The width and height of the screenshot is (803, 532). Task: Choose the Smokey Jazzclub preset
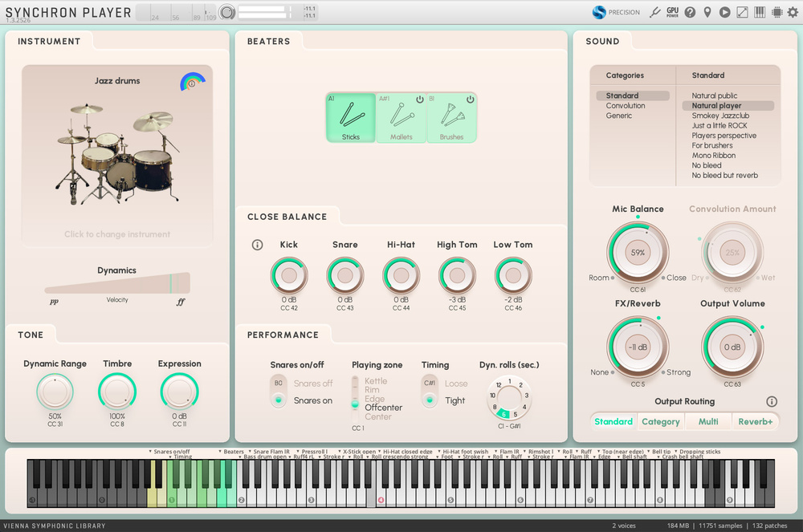[719, 116]
